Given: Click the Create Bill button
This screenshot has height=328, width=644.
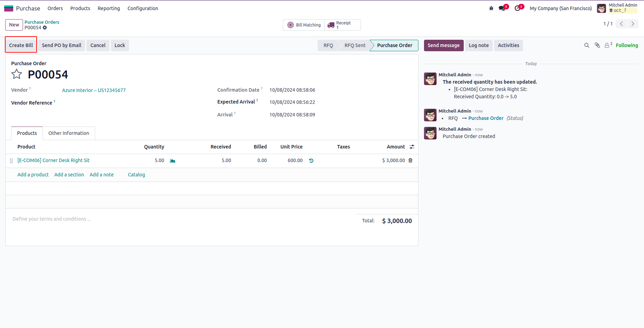Looking at the screenshot, I should point(21,45).
